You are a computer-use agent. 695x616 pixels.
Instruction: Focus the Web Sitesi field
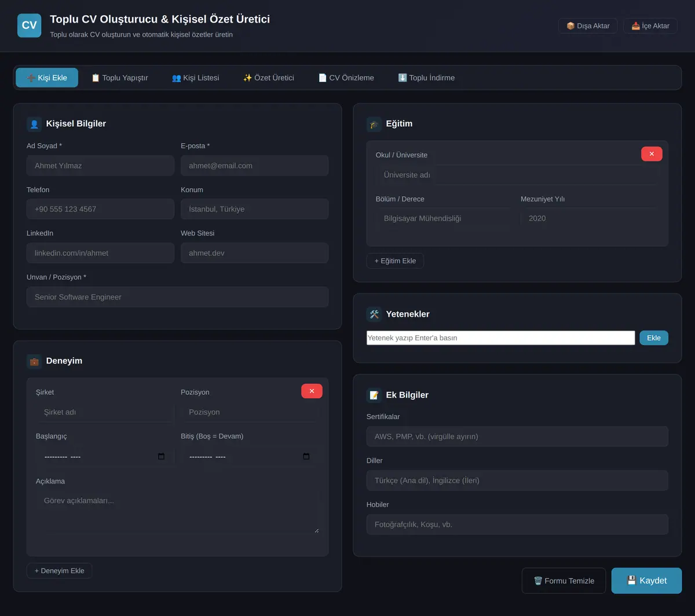pyautogui.click(x=254, y=253)
